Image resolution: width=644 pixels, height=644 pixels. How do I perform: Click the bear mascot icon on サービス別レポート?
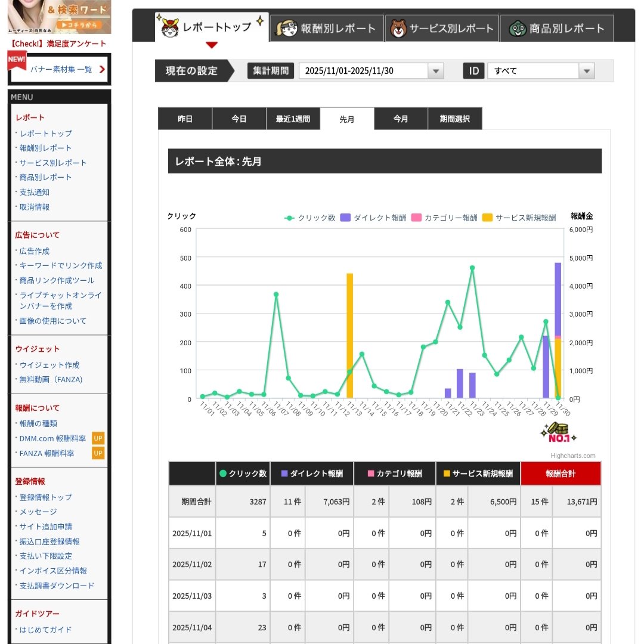[398, 29]
